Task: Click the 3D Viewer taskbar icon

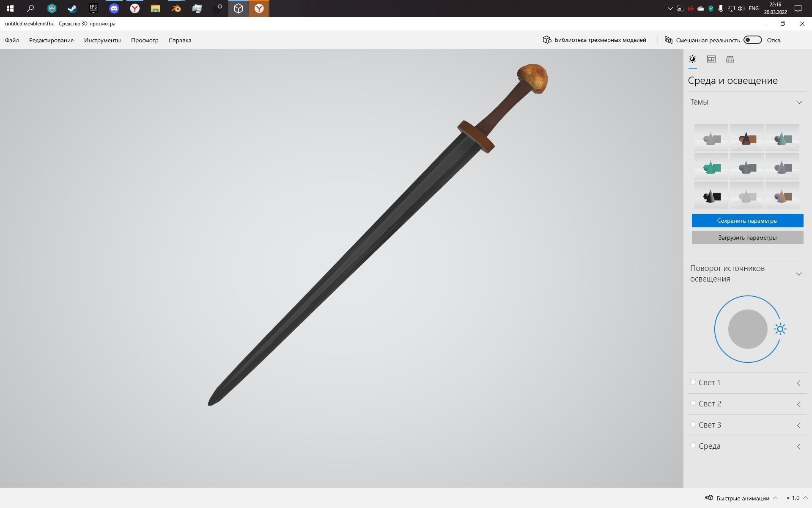Action: (239, 8)
